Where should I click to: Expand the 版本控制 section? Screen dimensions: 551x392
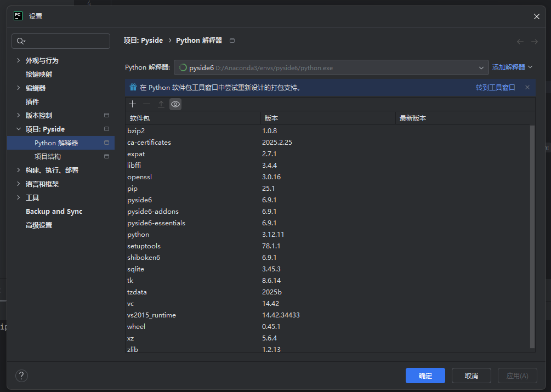click(18, 115)
